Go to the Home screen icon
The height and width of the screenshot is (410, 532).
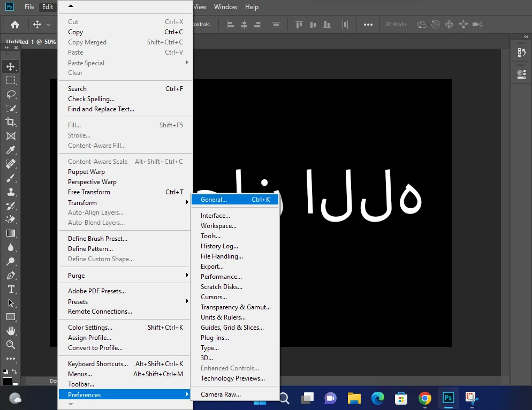pos(15,25)
